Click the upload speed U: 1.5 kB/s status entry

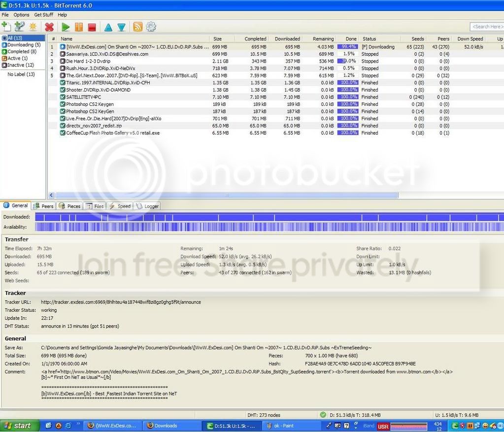tap(457, 415)
